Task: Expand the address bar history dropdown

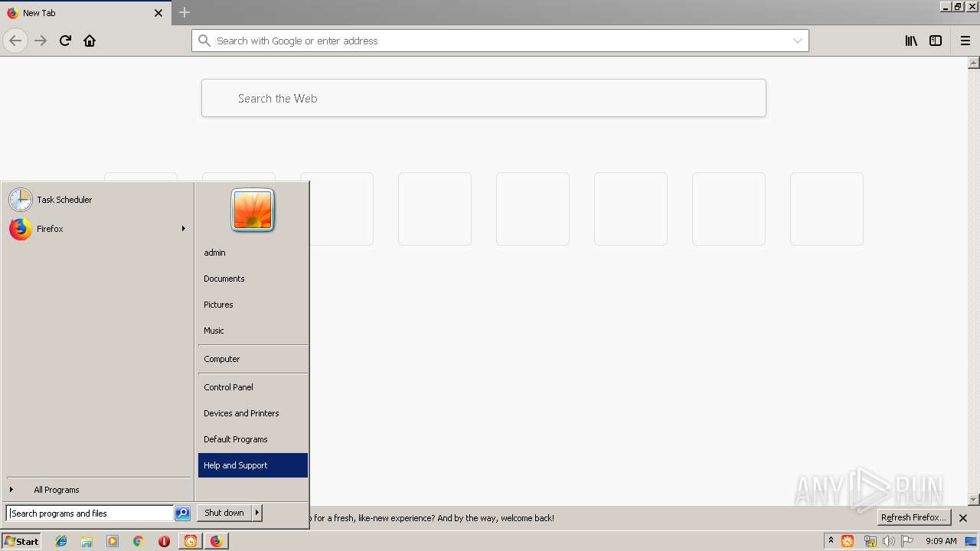Action: coord(797,41)
